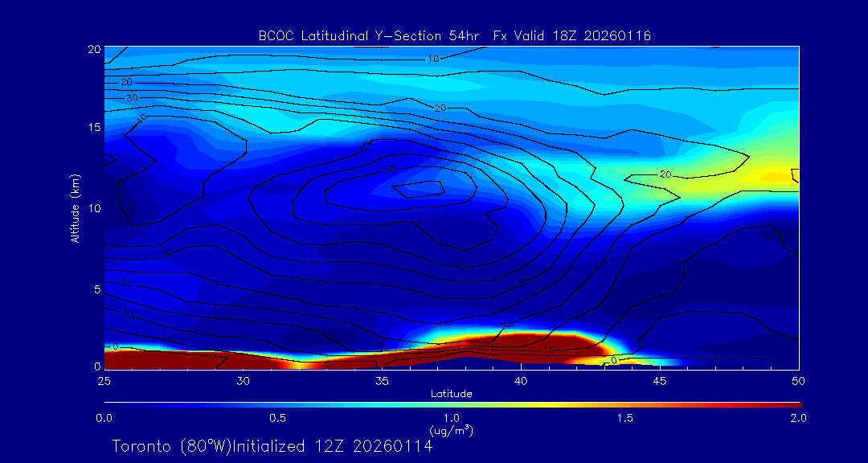Screen dimensions: 868x463
Task: Click the Toronto (80°W) initialization caption
Action: (272, 446)
